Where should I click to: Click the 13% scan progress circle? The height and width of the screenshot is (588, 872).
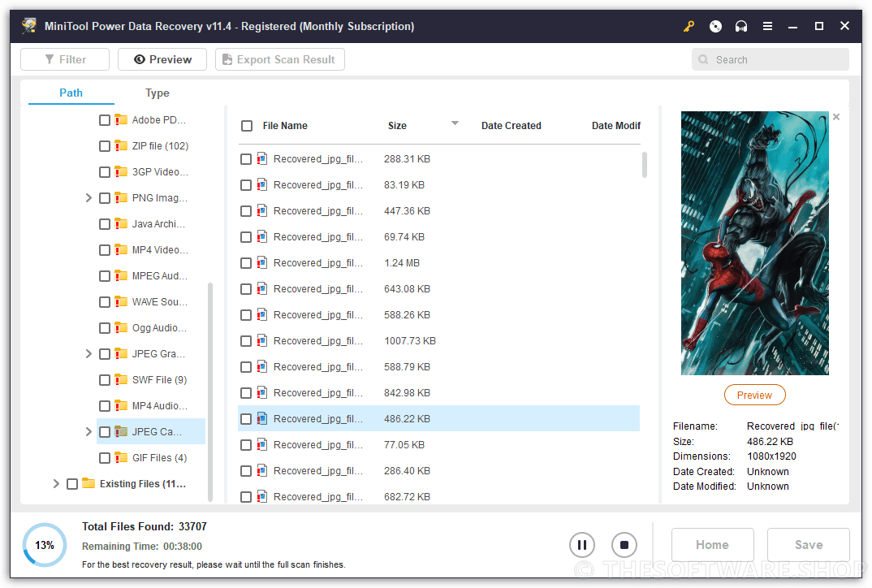(x=45, y=545)
